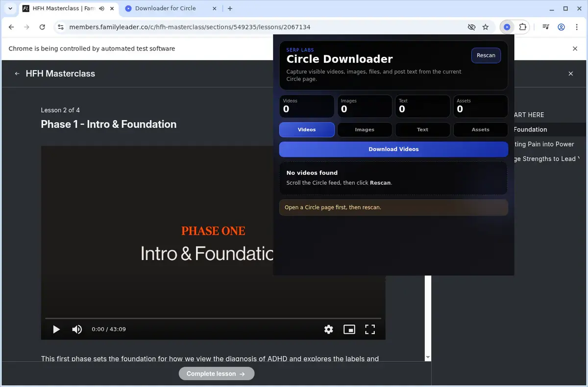
Task: Select the Videos tab in downloader
Action: [x=307, y=130]
